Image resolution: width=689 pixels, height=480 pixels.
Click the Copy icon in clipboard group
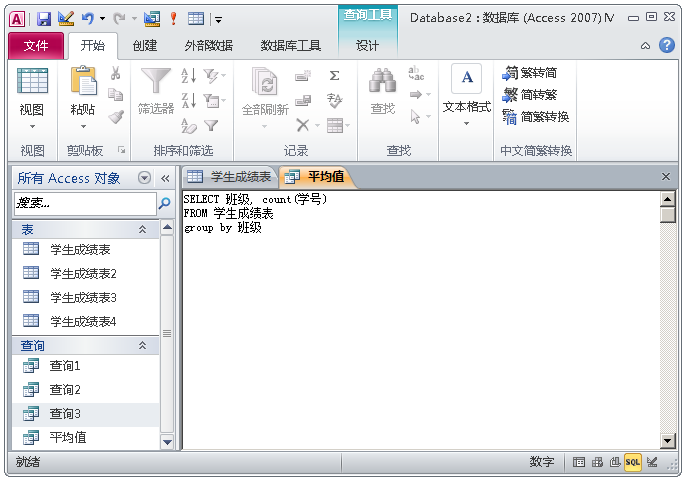coord(116,94)
